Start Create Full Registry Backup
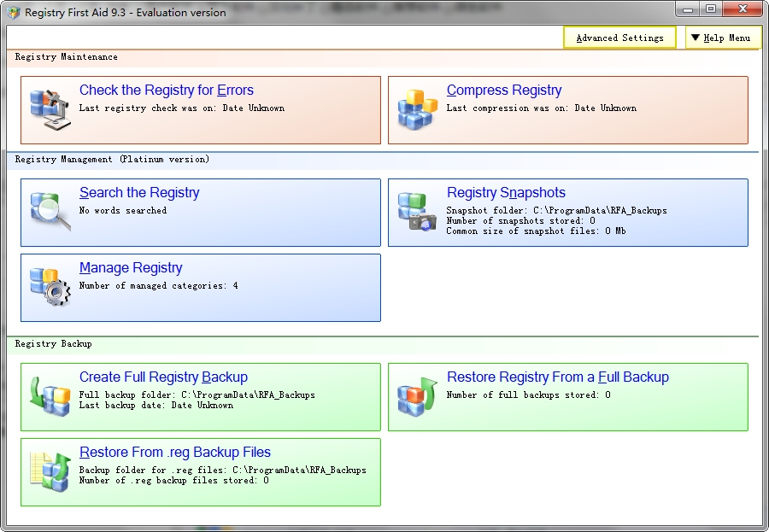The width and height of the screenshot is (769, 532). (x=162, y=377)
